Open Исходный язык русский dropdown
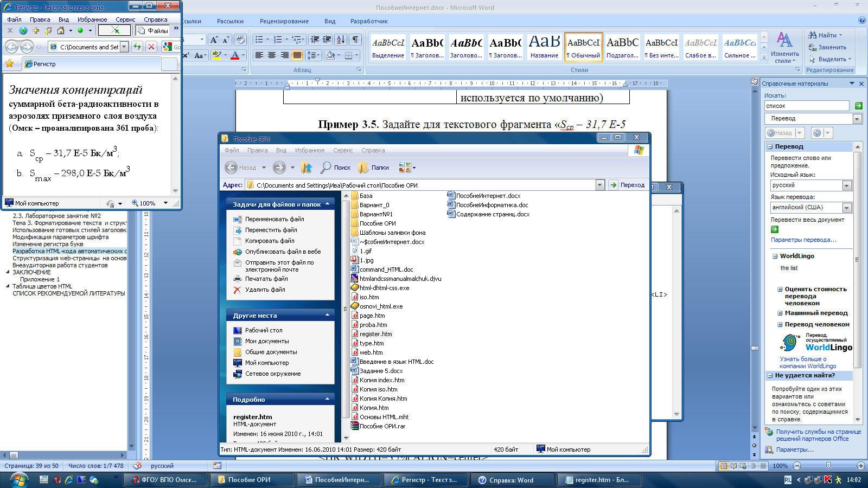 (847, 185)
